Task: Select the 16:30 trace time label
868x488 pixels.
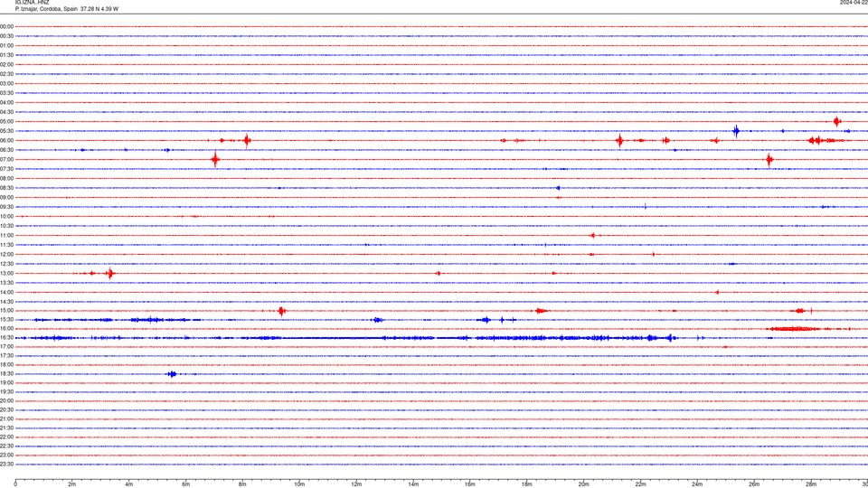Action: 6,337
